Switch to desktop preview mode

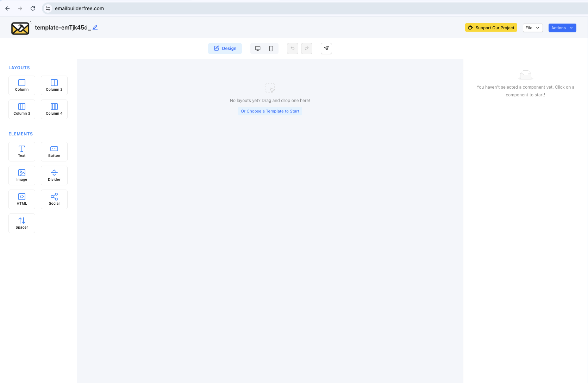tap(258, 49)
